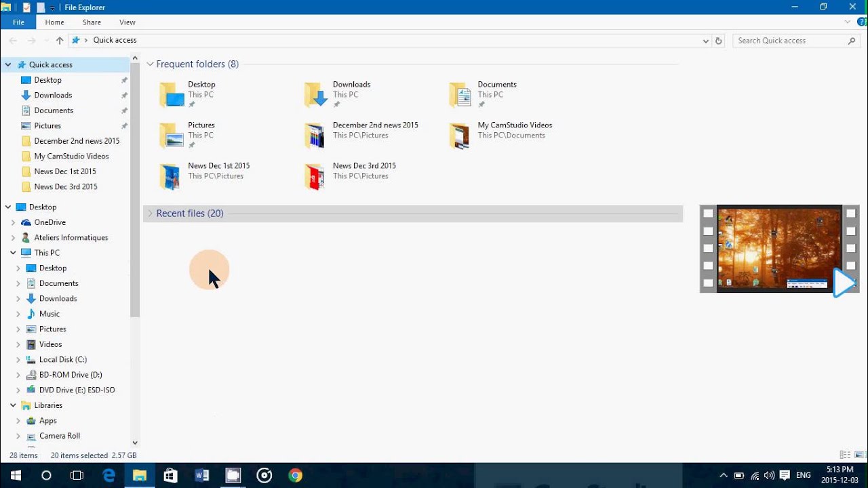Screen dimensions: 868x488
Task: Collapse the Frequent folders section
Action: (149, 64)
